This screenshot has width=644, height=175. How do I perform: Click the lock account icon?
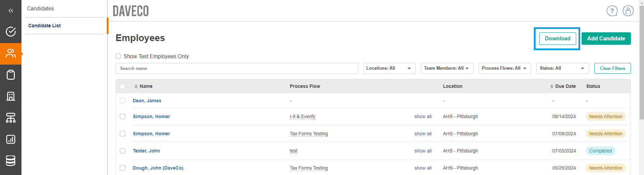tap(628, 11)
